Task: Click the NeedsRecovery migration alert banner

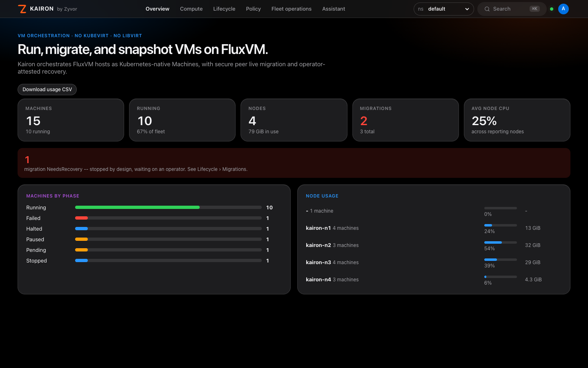Action: (294, 163)
